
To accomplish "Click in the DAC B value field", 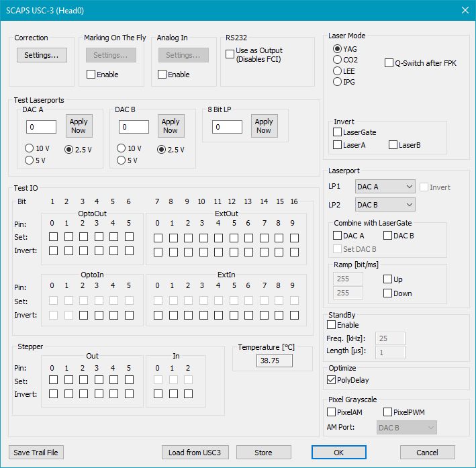I will coord(134,127).
